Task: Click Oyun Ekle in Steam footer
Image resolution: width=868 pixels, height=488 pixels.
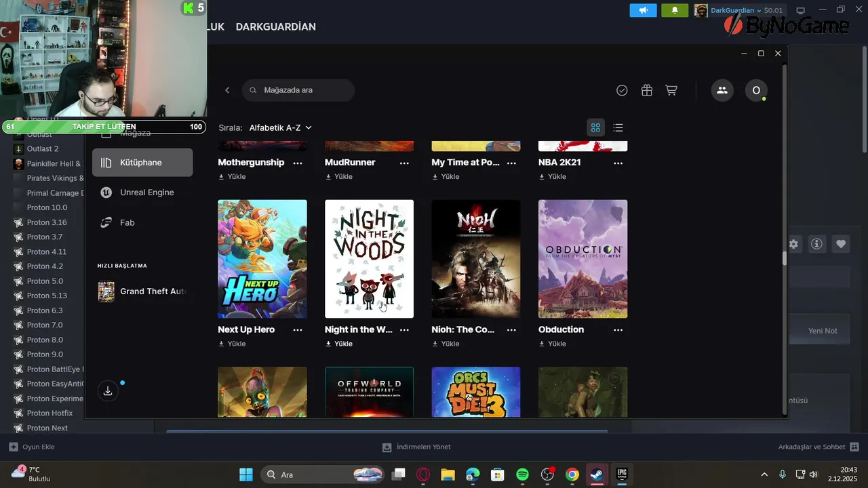Action: 32,447
